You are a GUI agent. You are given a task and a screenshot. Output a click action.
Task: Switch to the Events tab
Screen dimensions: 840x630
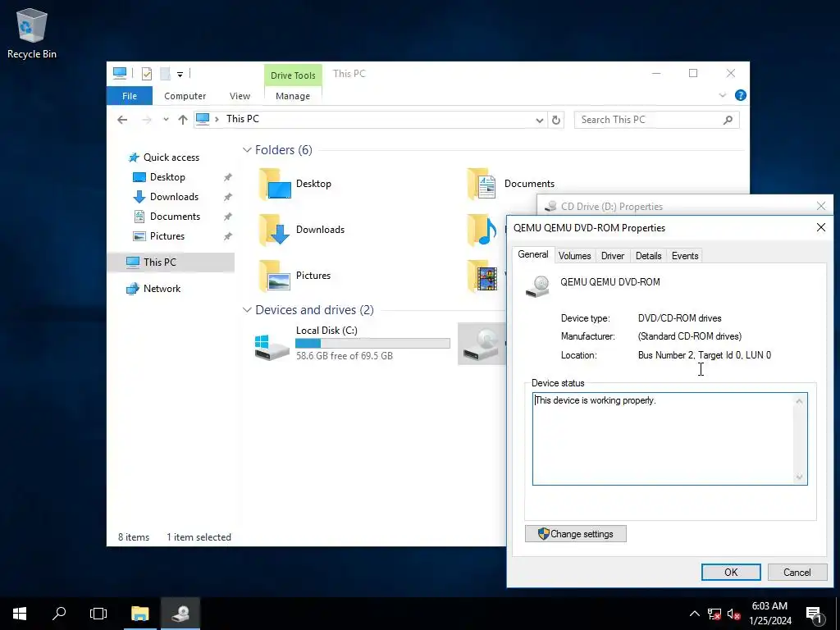click(x=685, y=256)
